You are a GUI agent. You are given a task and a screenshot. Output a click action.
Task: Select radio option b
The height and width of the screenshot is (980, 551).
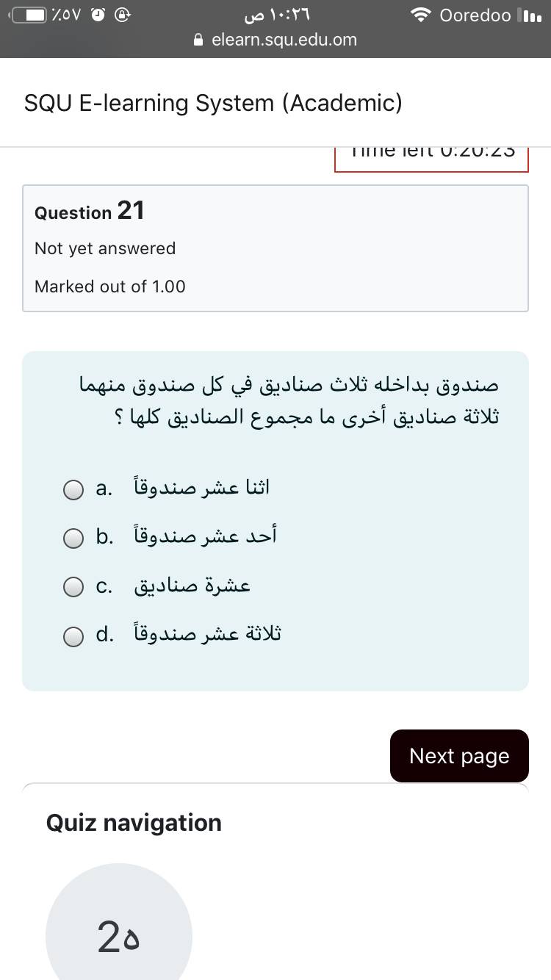[x=73, y=538]
